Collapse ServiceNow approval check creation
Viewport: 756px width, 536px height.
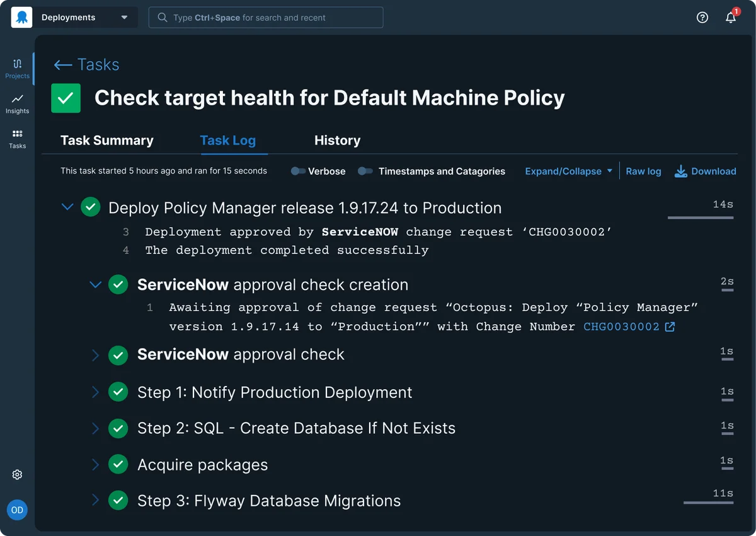point(96,285)
